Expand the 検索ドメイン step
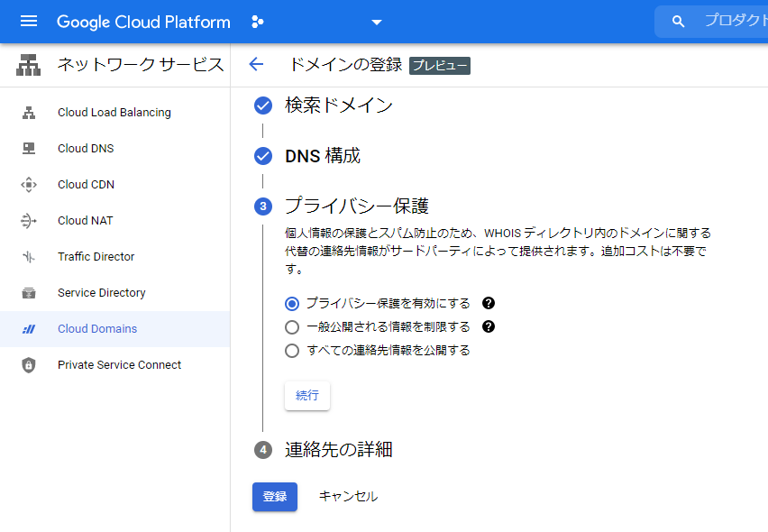768x532 pixels. click(339, 105)
